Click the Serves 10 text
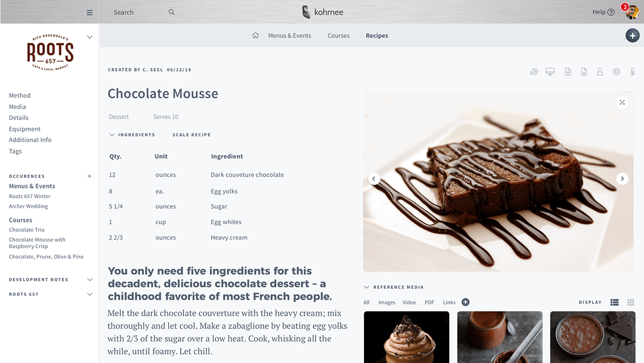Image resolution: width=644 pixels, height=363 pixels. pos(166,117)
